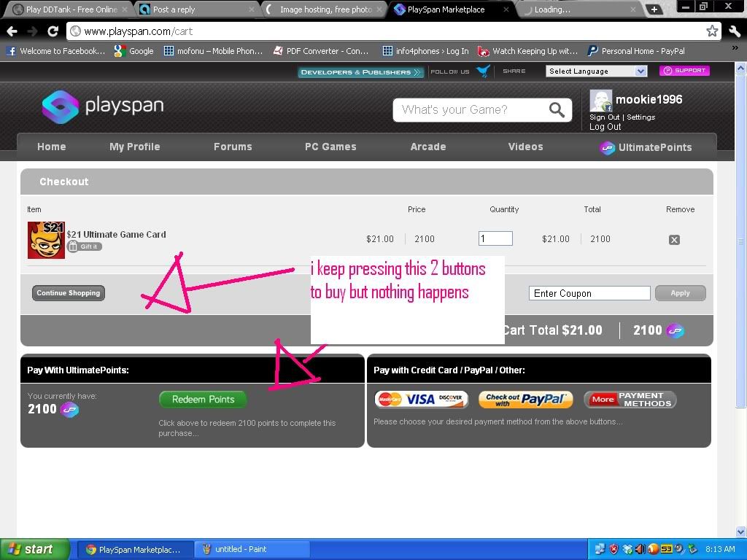The image size is (747, 560).
Task: Open PC Games navigation item
Action: coord(330,147)
